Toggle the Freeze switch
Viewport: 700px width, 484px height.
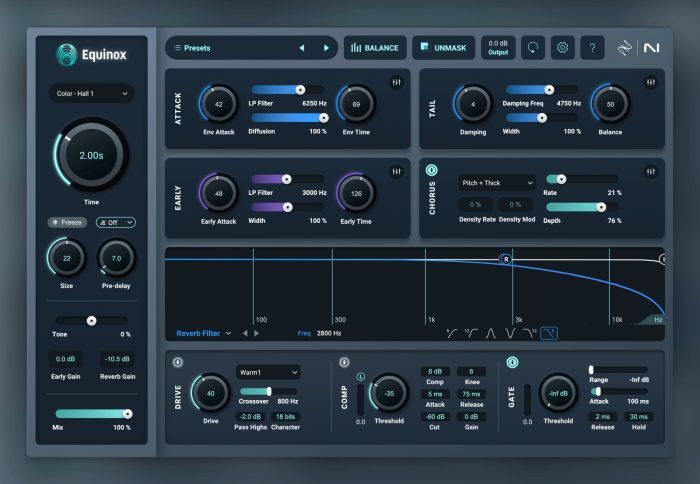68,222
